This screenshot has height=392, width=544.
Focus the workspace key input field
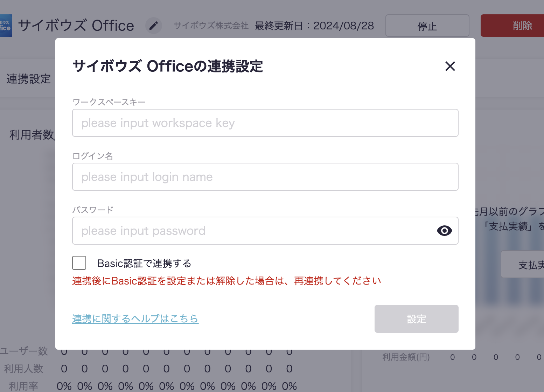[265, 123]
